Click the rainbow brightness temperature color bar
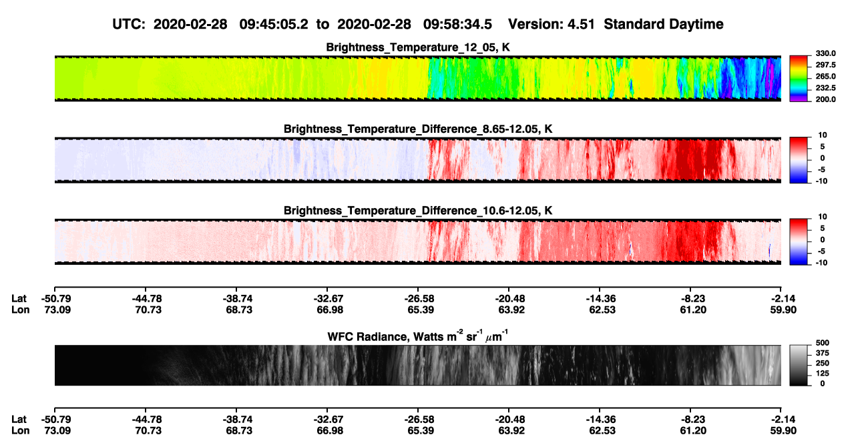Image resolution: width=868 pixels, height=445 pixels. click(x=799, y=78)
